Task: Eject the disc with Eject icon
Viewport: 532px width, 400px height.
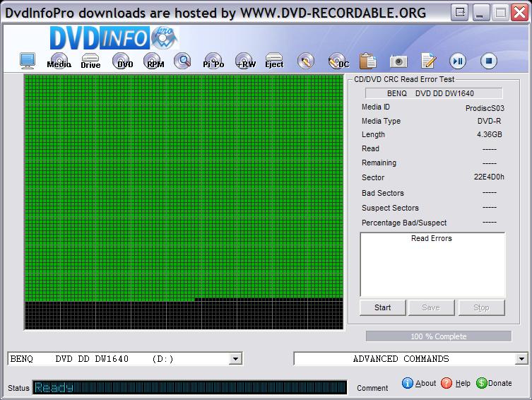Action: coord(274,61)
